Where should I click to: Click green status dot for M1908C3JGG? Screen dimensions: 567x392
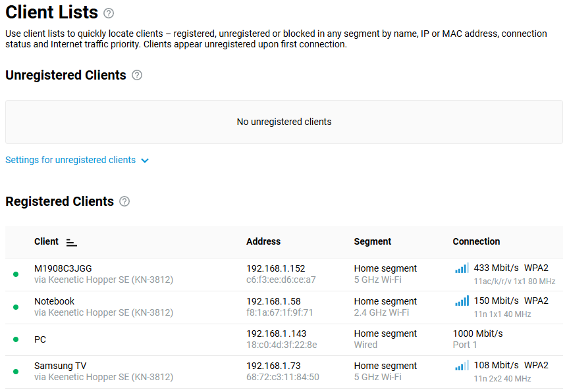(16, 274)
